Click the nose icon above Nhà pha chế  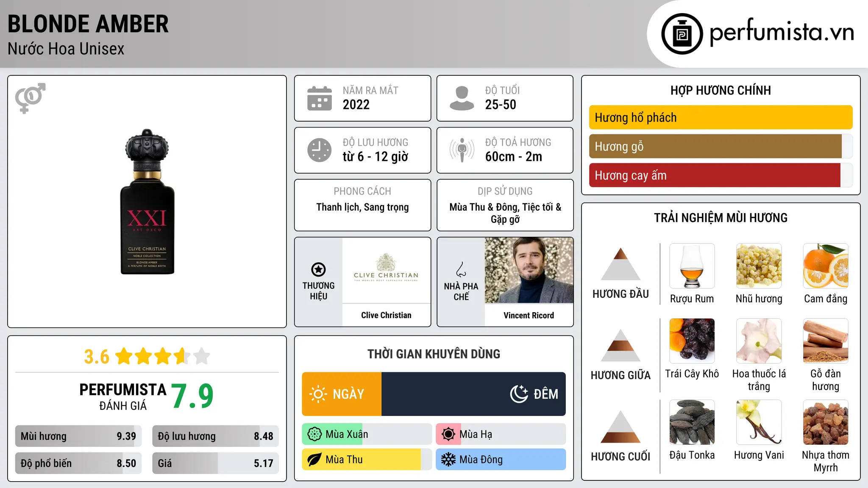[x=461, y=269]
